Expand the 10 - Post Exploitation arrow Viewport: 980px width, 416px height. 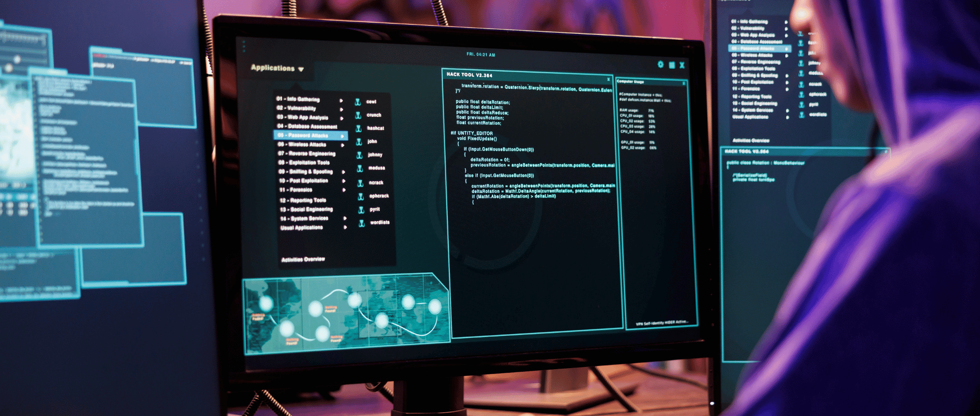[343, 181]
